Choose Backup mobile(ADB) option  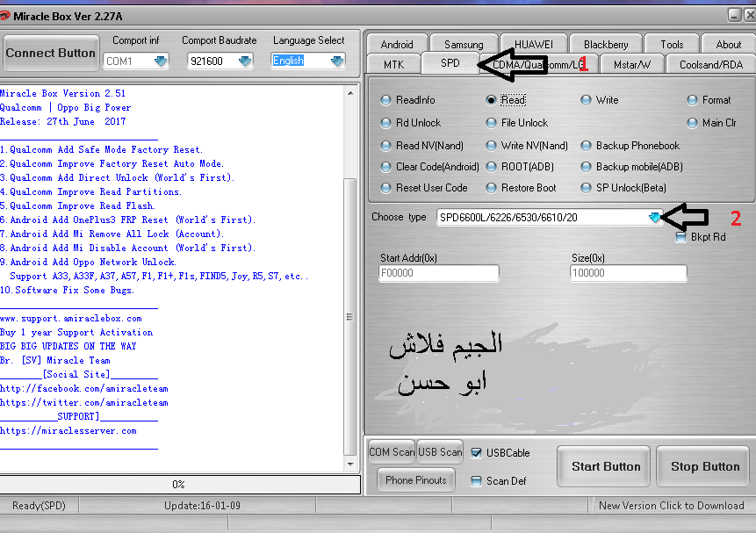586,167
